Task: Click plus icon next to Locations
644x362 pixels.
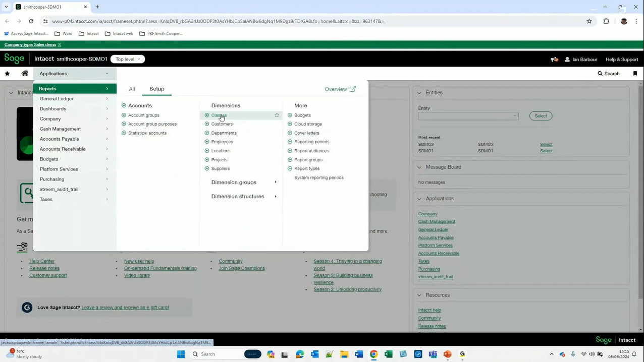Action: 207,151
